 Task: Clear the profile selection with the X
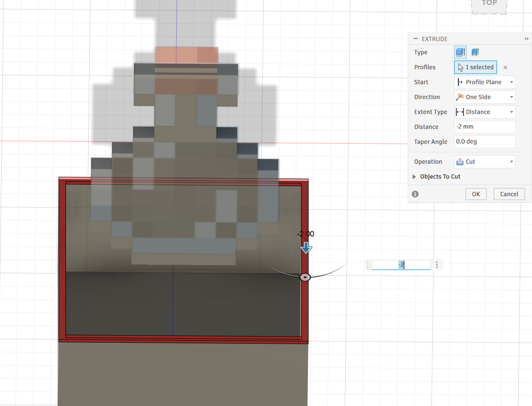pyautogui.click(x=505, y=67)
